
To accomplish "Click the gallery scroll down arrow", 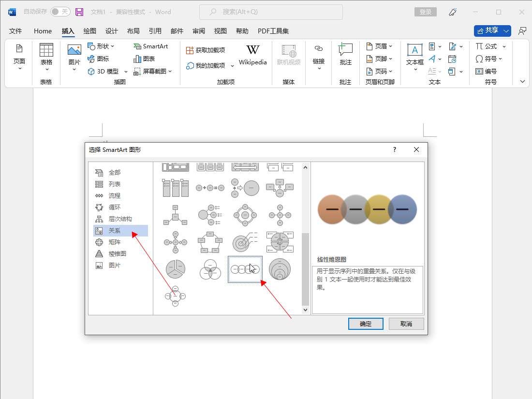I will (x=305, y=310).
